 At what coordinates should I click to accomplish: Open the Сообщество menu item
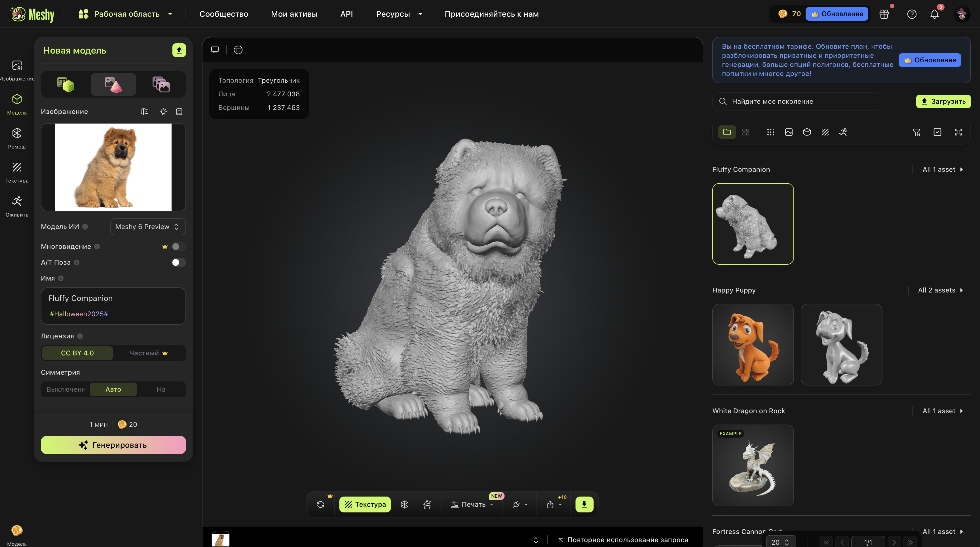tap(223, 14)
